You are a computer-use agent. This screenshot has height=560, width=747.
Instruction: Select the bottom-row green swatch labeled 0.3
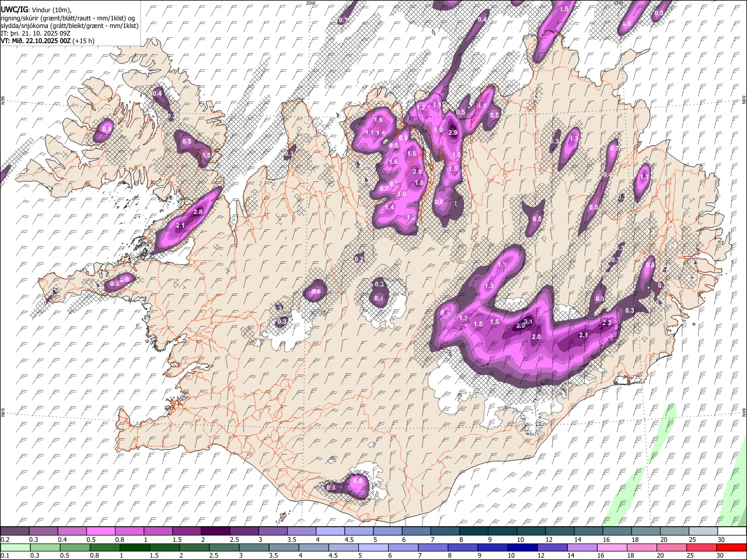pyautogui.click(x=45, y=548)
